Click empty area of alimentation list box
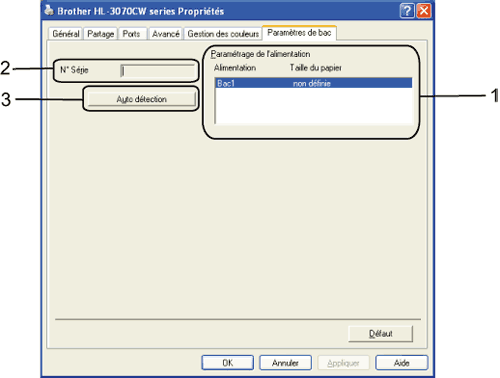The width and height of the screenshot is (500, 378). [313, 106]
